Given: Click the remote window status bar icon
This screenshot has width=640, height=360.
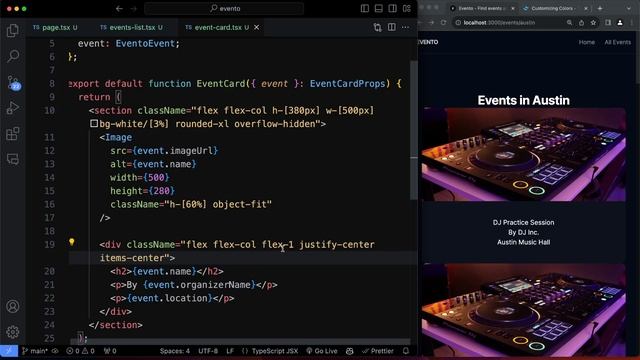Looking at the screenshot, I should tap(9, 351).
